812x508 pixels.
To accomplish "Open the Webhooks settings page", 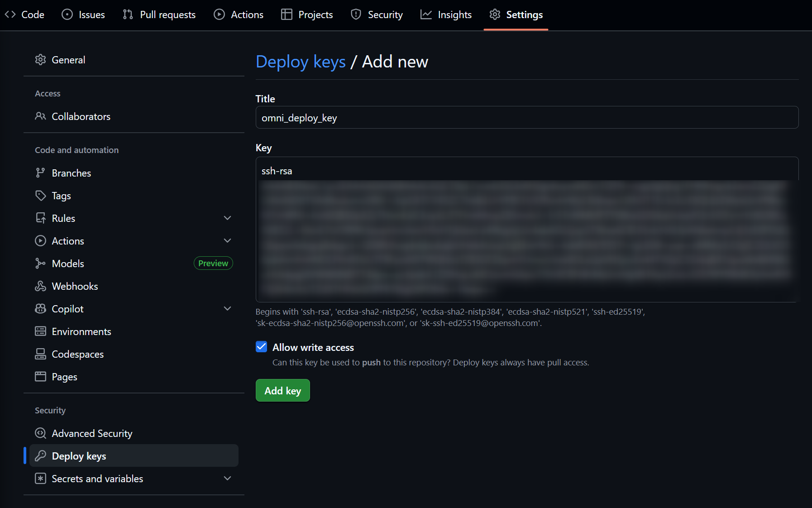I will [x=134, y=286].
